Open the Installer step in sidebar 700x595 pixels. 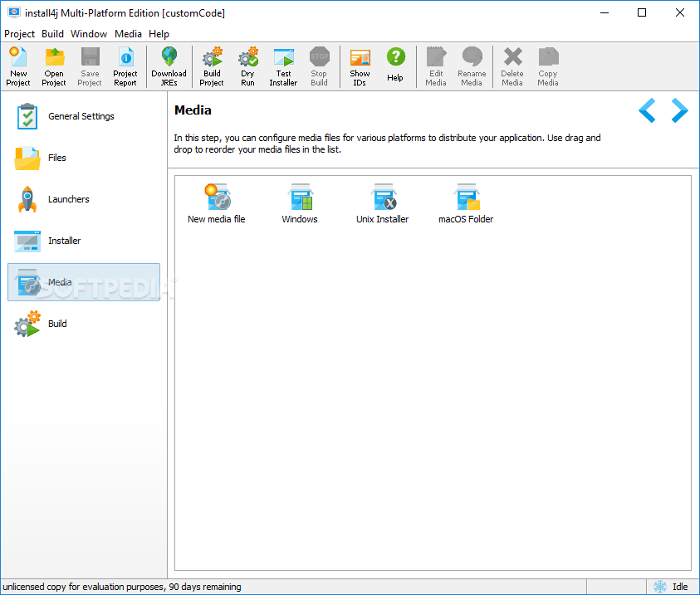pyautogui.click(x=84, y=241)
